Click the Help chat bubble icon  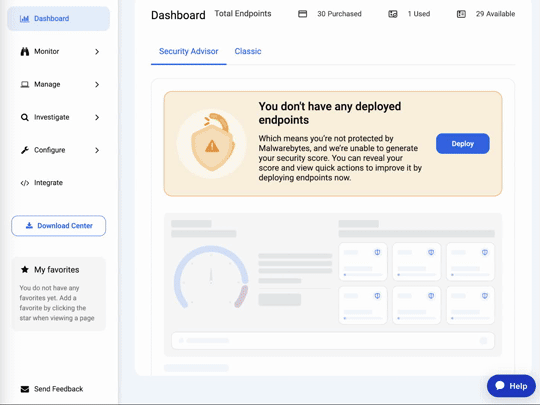tap(500, 386)
